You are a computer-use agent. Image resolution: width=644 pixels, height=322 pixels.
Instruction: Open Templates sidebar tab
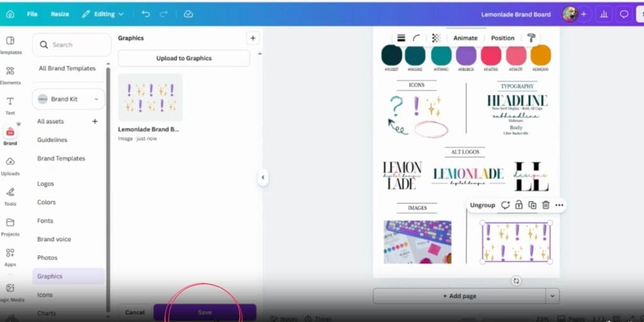10,45
